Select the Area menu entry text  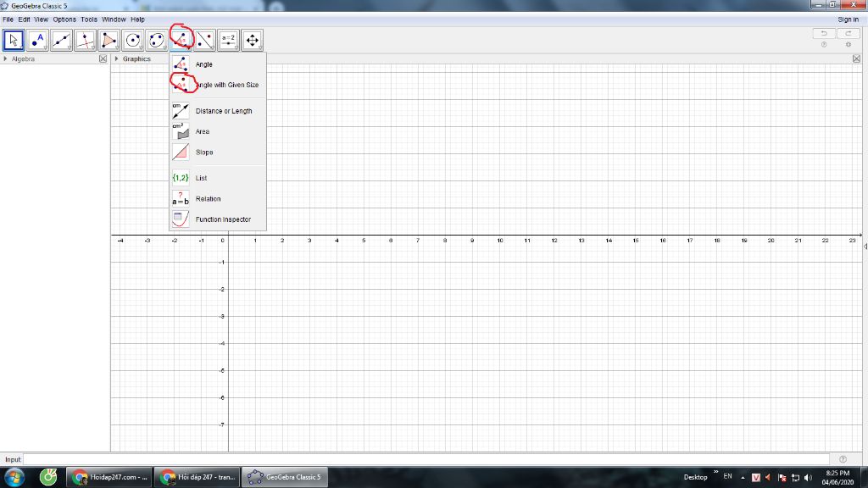coord(202,131)
